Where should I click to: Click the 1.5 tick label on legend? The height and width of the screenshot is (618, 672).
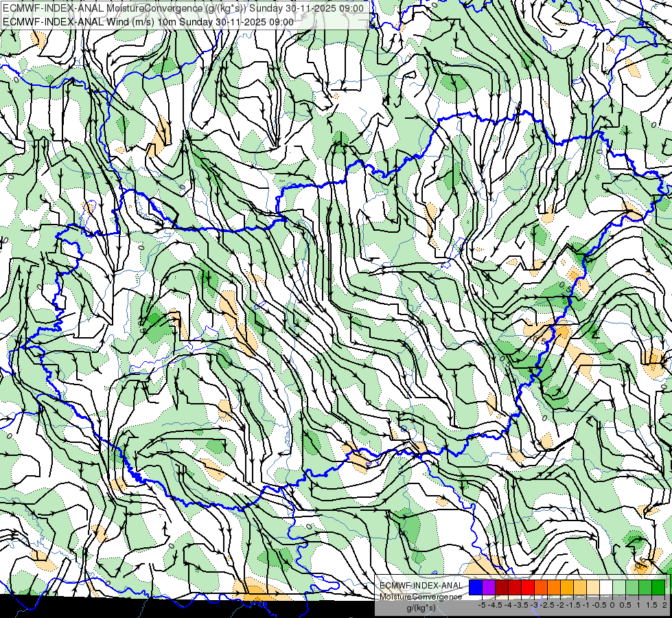click(652, 605)
